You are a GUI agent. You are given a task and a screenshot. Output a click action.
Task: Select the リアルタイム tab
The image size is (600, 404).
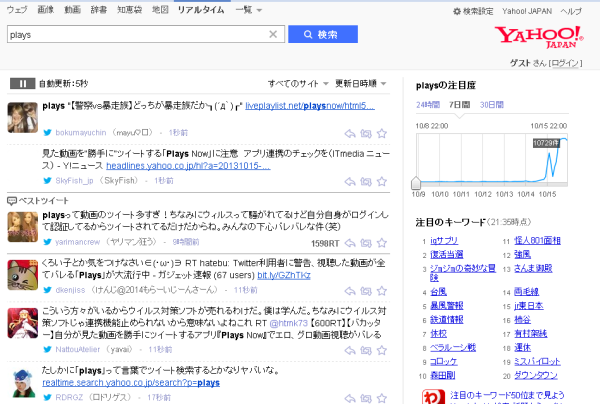pos(201,10)
